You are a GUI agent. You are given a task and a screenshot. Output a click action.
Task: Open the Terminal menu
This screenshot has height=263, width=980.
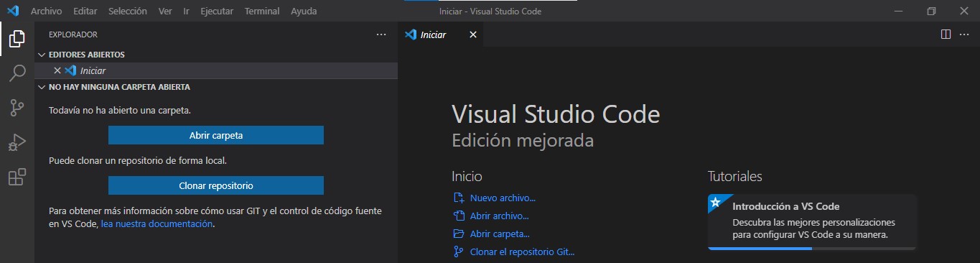click(262, 11)
